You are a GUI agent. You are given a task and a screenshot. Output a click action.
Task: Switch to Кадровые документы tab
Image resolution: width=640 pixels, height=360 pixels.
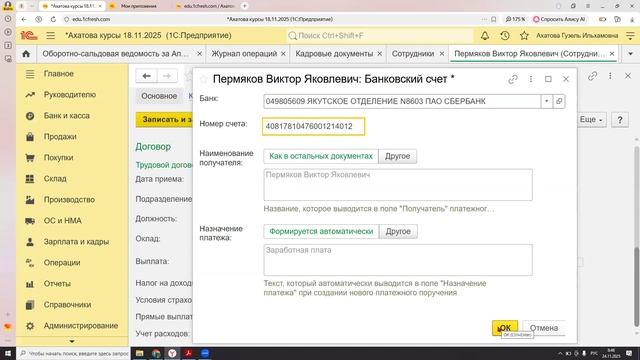334,54
